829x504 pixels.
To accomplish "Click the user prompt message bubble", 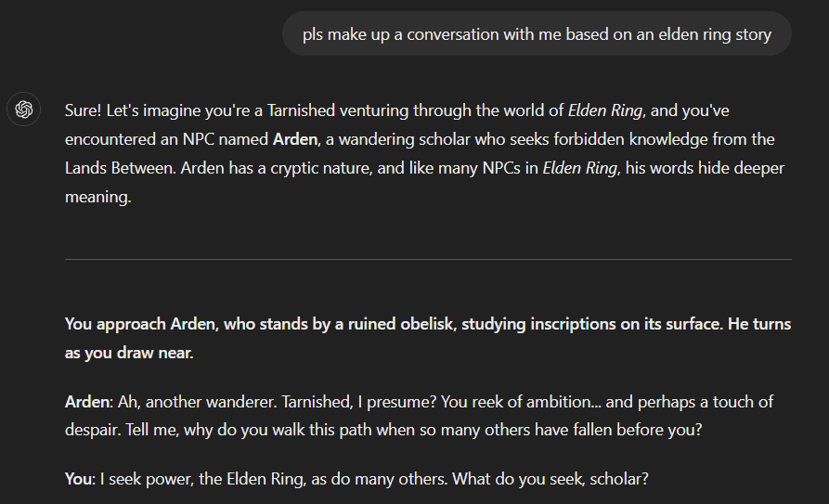I will pyautogui.click(x=537, y=33).
